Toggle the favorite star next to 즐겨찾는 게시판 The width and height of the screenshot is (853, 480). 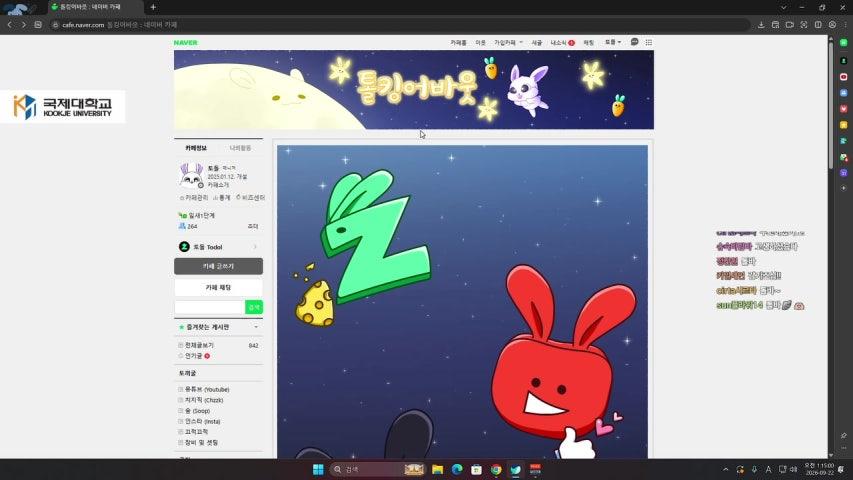pos(181,327)
